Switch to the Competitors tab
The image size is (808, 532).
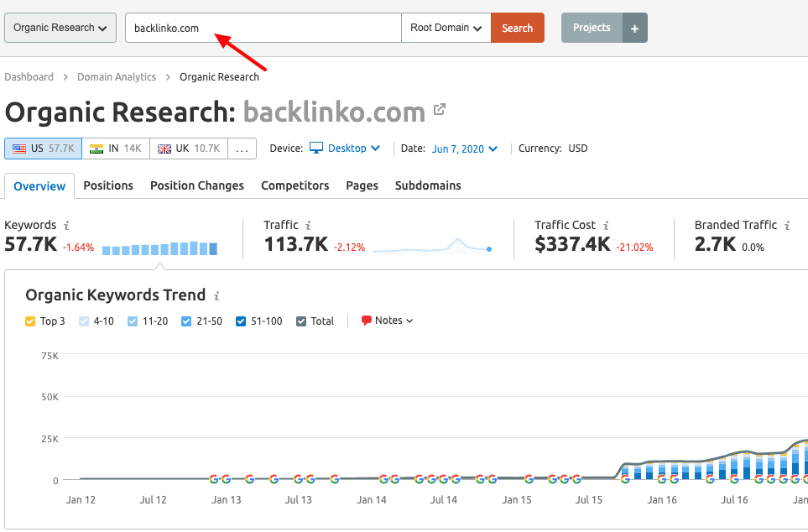pyautogui.click(x=295, y=185)
